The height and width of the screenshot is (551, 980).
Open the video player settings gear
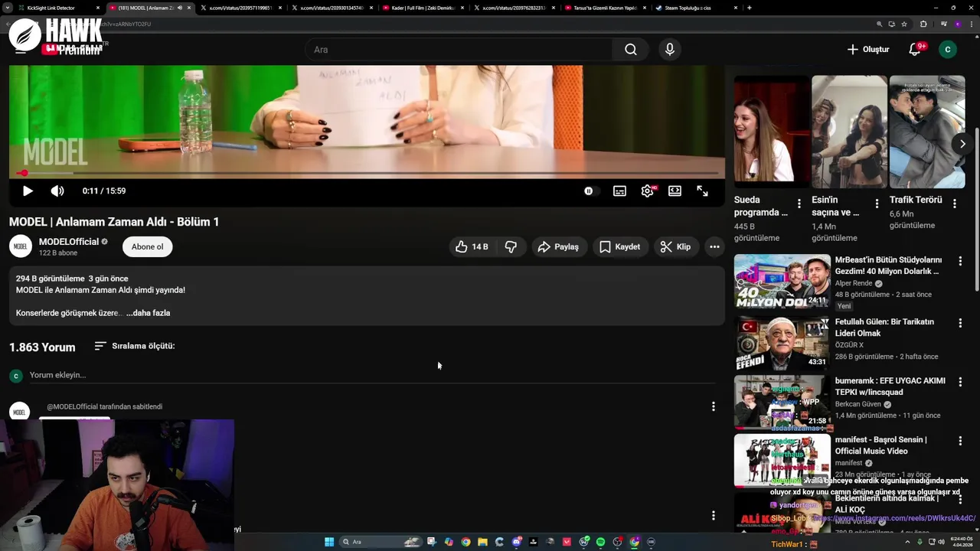coord(648,191)
